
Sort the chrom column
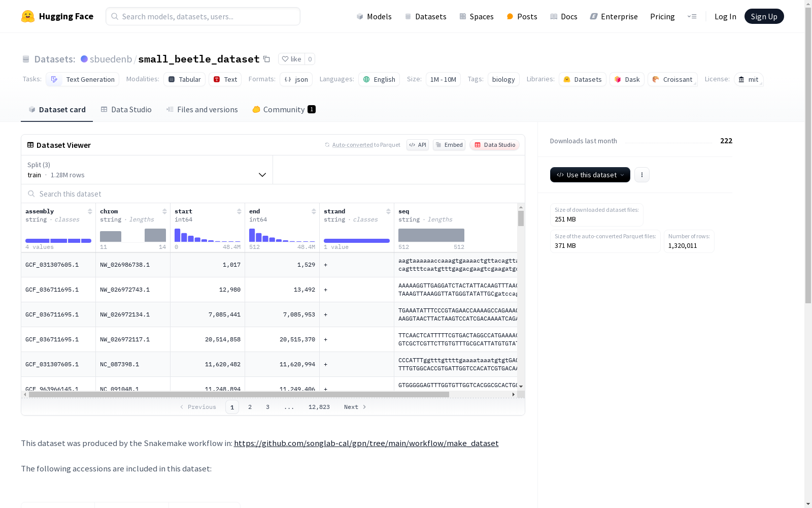164,211
